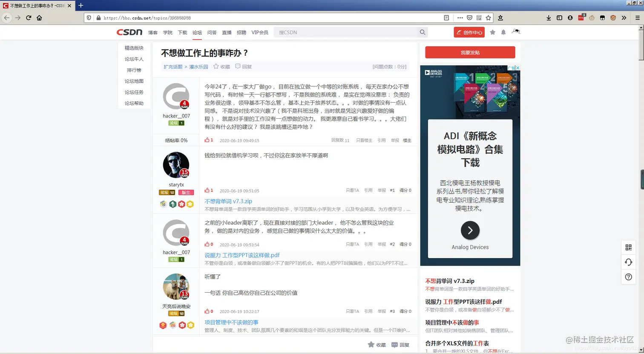
Task: Select 论坛牛人 in the left sidebar
Action: (x=134, y=59)
